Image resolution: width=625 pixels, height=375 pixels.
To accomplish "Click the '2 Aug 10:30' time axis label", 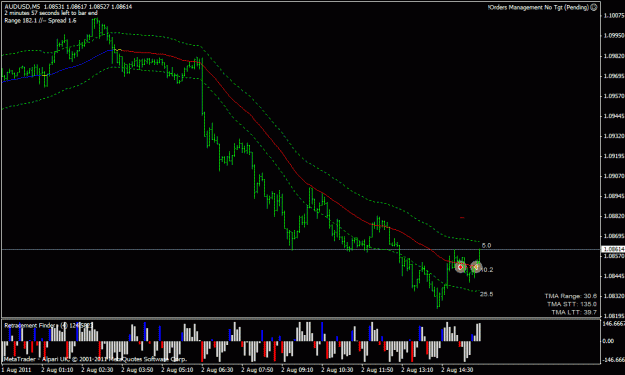I will point(337,370).
